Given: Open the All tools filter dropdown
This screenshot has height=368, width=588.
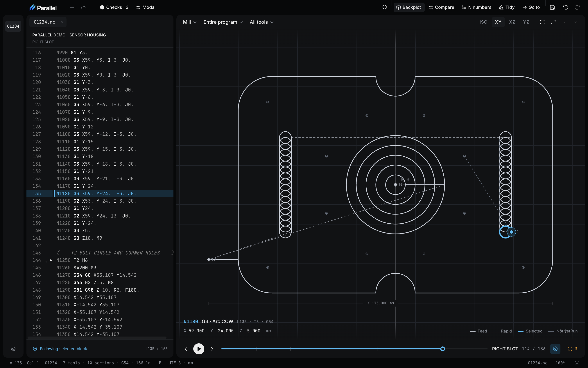Looking at the screenshot, I should click(x=261, y=22).
